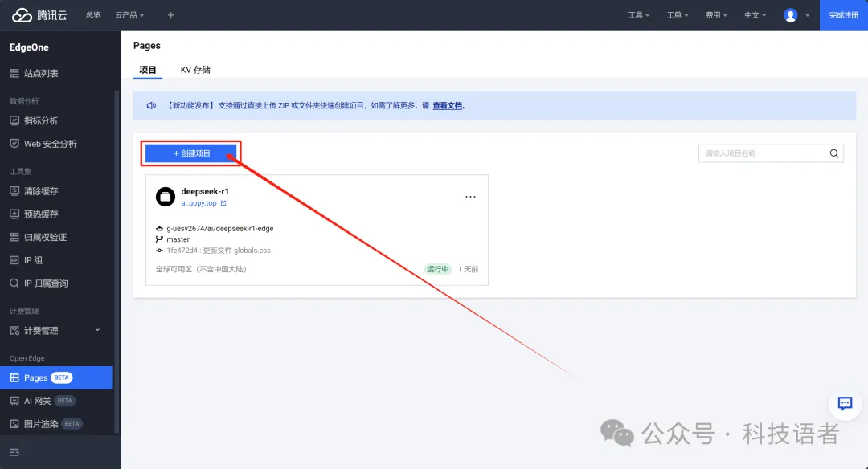Open 总览 overview in top bar

[x=93, y=15]
